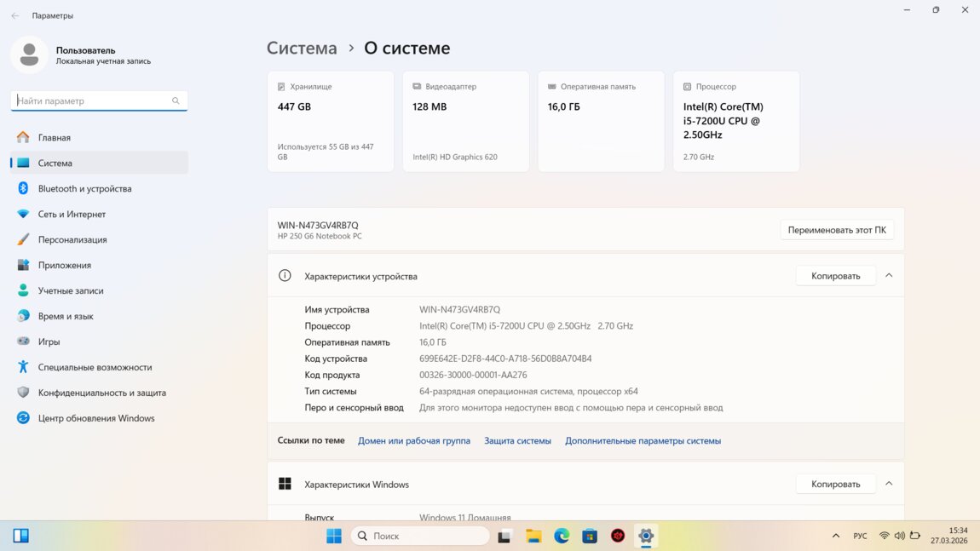Click the Специальные возможности accessibility icon
980x551 pixels.
[23, 367]
